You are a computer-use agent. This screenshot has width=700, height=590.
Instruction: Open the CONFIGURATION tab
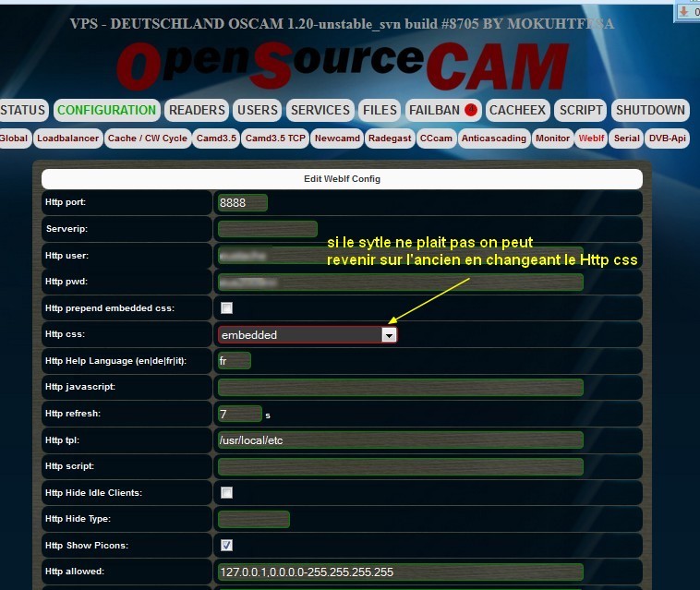pyautogui.click(x=106, y=110)
